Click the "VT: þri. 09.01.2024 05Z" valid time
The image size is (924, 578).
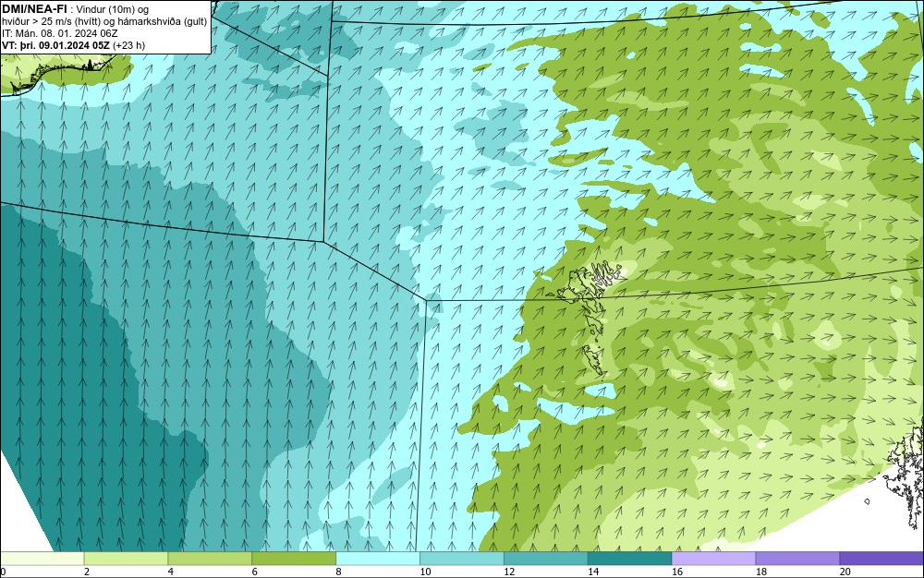click(x=55, y=45)
